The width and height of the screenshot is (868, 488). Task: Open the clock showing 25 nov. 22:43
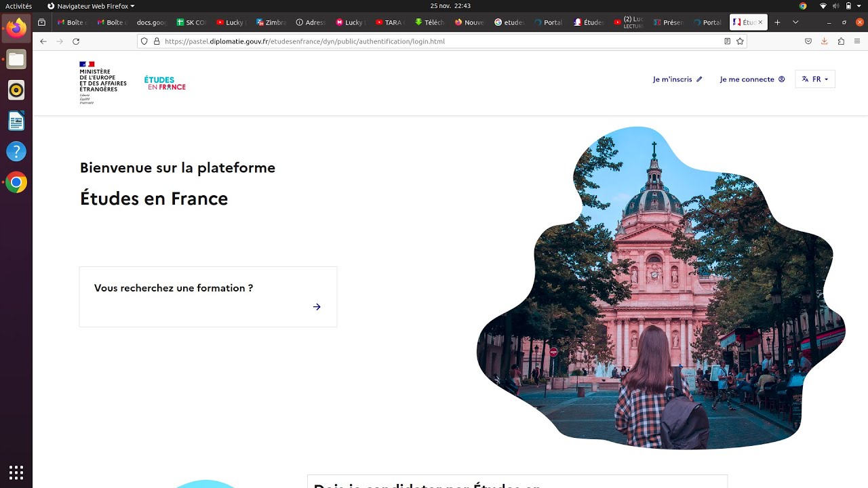coord(450,6)
